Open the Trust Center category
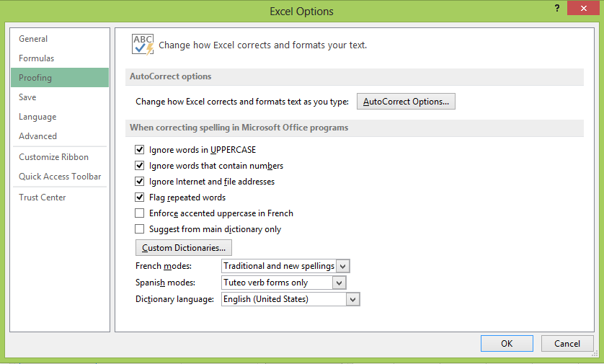 point(60,197)
